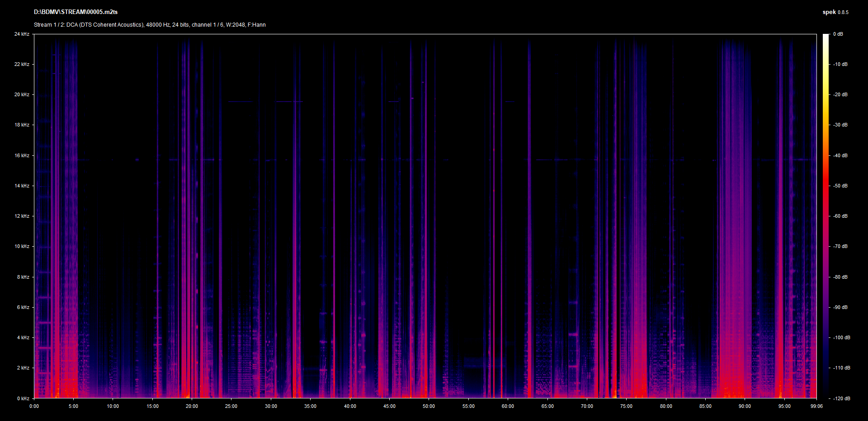Click the 0:00 time axis marker
Viewport: 868px width, 421px height.
point(34,407)
